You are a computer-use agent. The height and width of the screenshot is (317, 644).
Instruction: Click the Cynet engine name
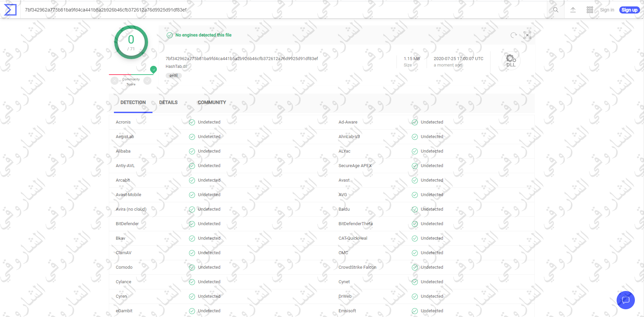[x=344, y=282]
